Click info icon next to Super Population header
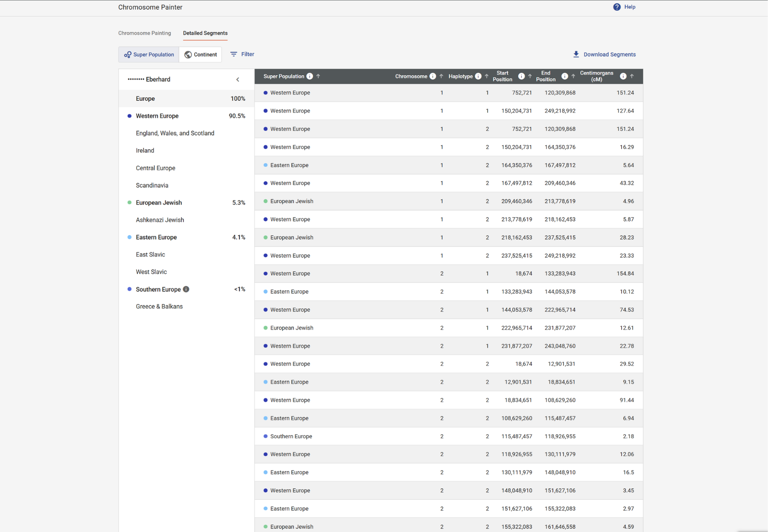768x532 pixels. point(310,76)
